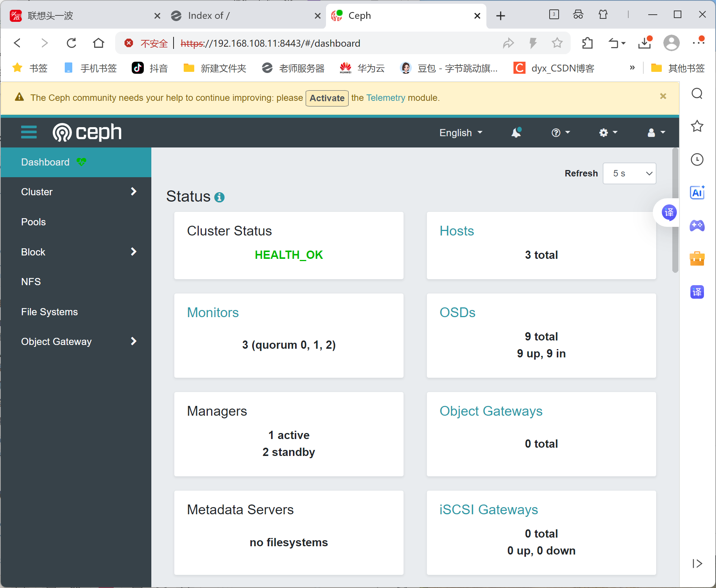Open the 新建文件夹 bookmark folder
Viewport: 716px width, 588px height.
(x=215, y=68)
